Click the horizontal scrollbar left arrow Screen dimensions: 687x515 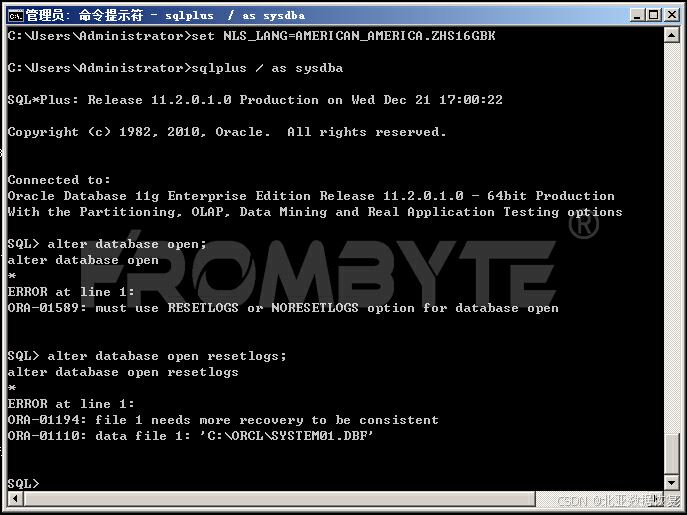15,499
